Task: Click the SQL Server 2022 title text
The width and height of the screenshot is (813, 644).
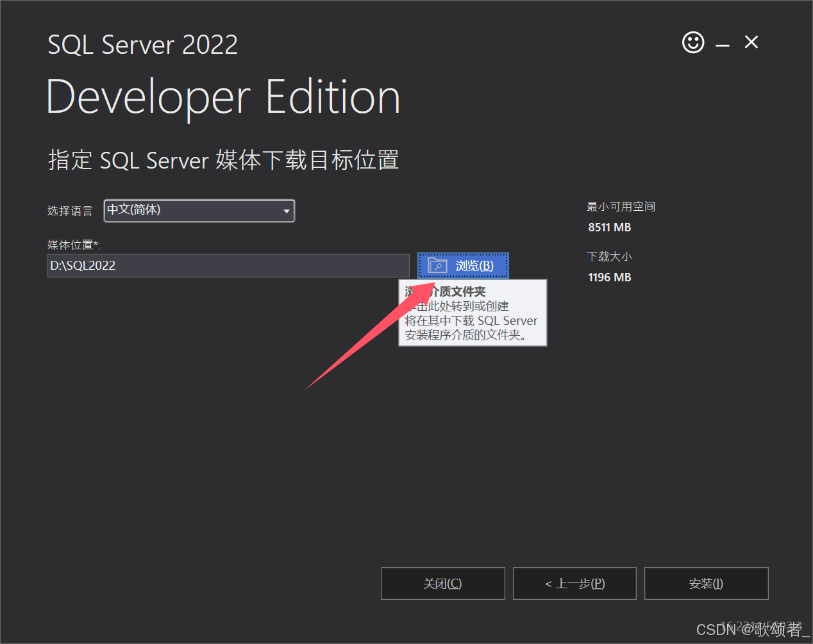Action: [x=142, y=45]
